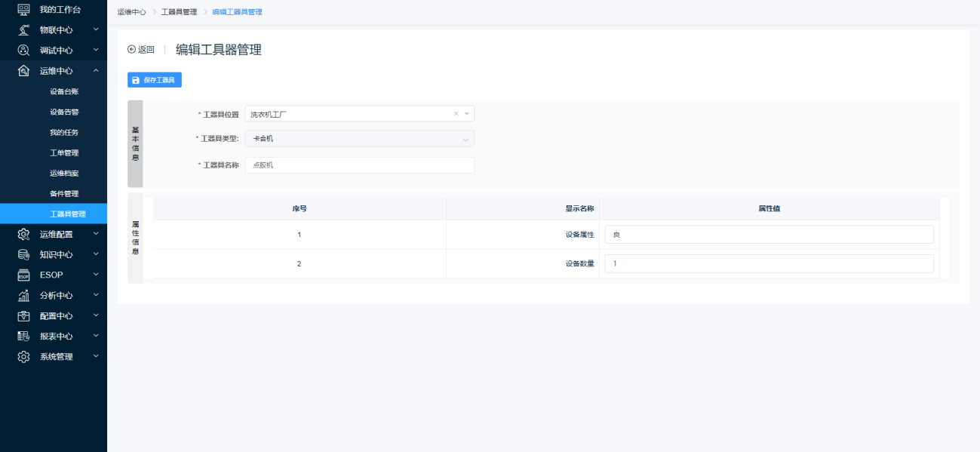The image size is (980, 452).
Task: Click the 保存工器具 save button
Action: (155, 80)
